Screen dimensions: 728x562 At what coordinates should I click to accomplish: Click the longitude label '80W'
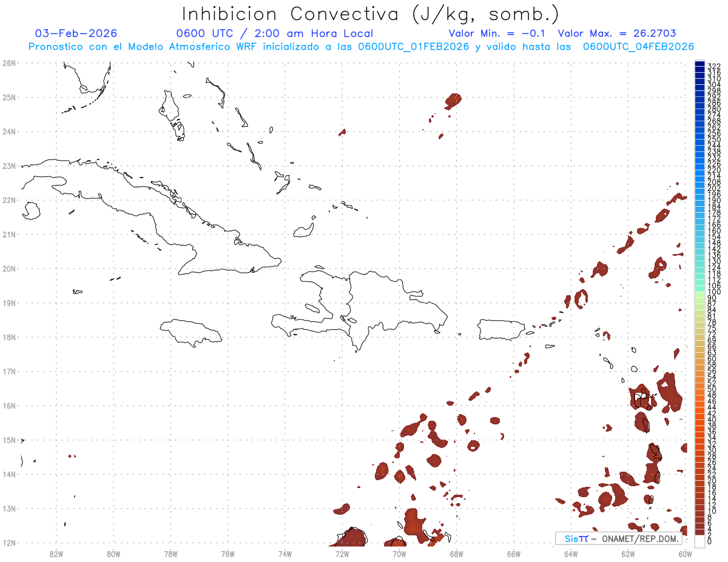coord(113,553)
